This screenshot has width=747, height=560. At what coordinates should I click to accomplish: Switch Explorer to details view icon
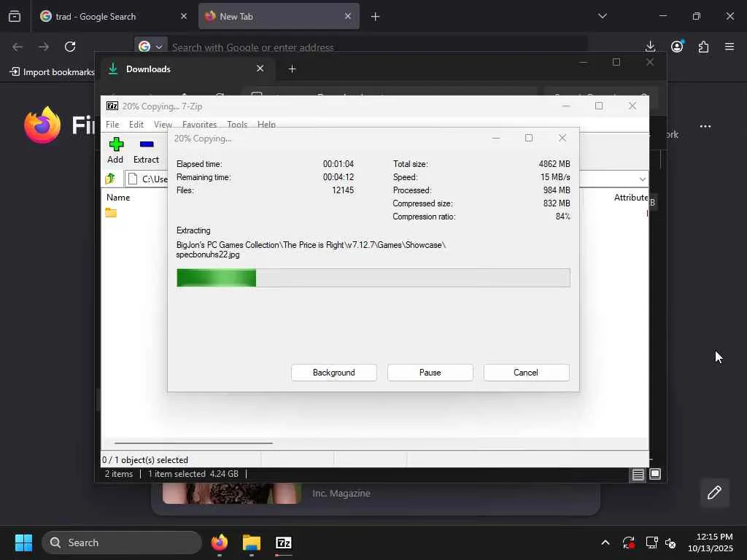point(638,474)
